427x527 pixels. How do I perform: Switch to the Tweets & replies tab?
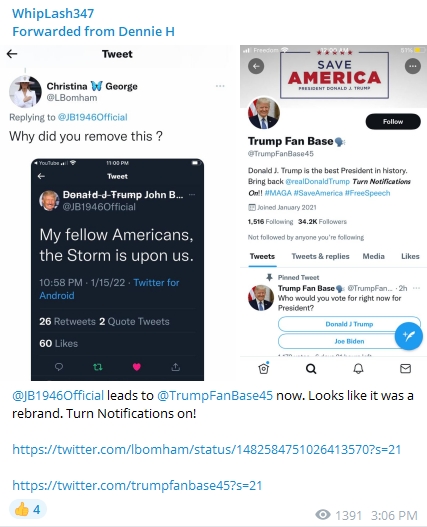pyautogui.click(x=320, y=256)
